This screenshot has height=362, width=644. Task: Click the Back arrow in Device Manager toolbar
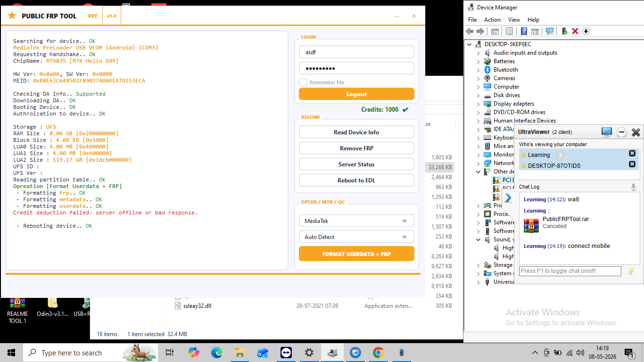(x=470, y=31)
